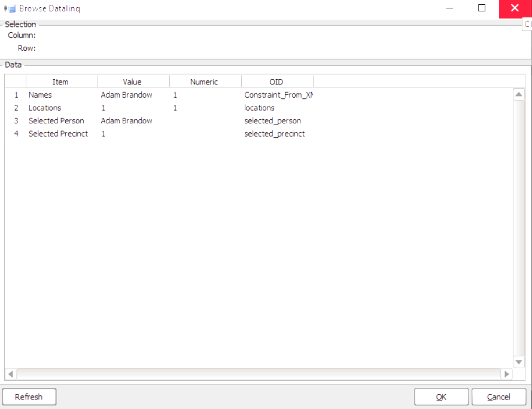Click the vertical scrollbar down arrow
532x409 pixels.
pos(518,362)
